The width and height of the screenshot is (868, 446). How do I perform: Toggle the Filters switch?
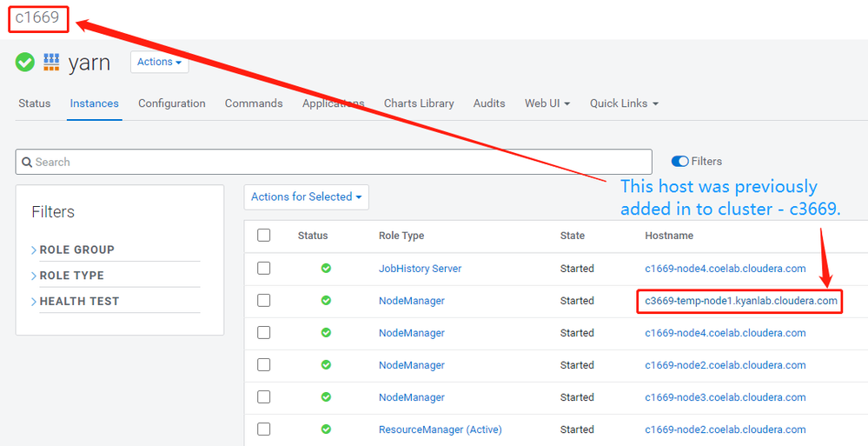[x=679, y=161]
